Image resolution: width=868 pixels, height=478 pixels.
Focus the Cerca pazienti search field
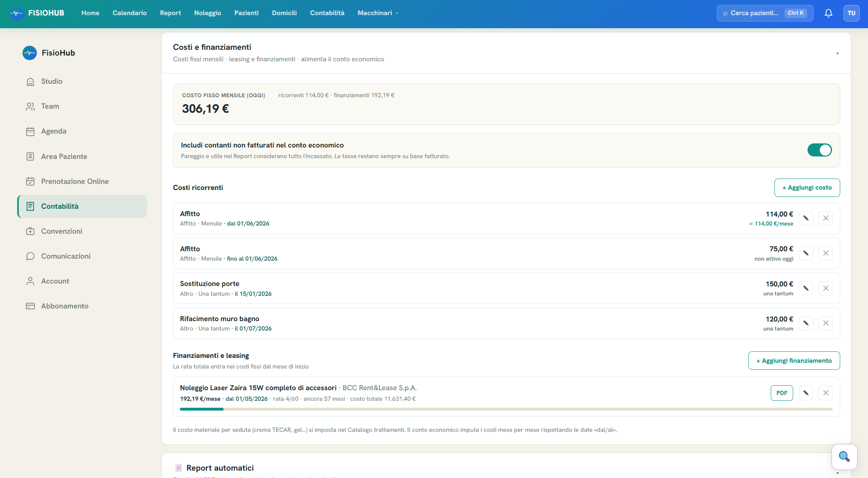(x=765, y=13)
